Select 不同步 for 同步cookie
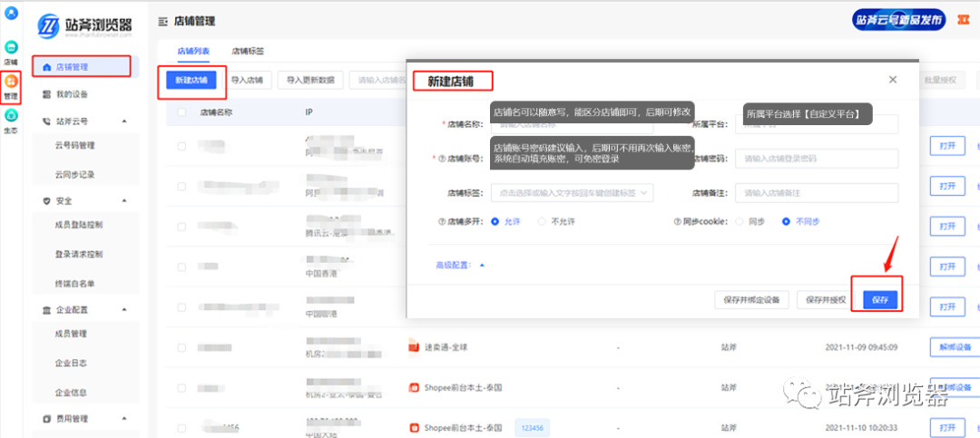 point(786,221)
